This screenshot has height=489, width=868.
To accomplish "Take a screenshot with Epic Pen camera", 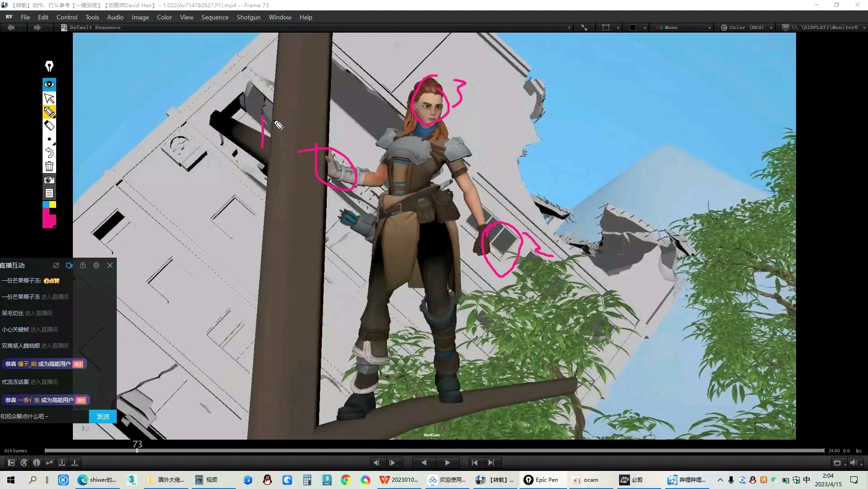I will pos(49,180).
